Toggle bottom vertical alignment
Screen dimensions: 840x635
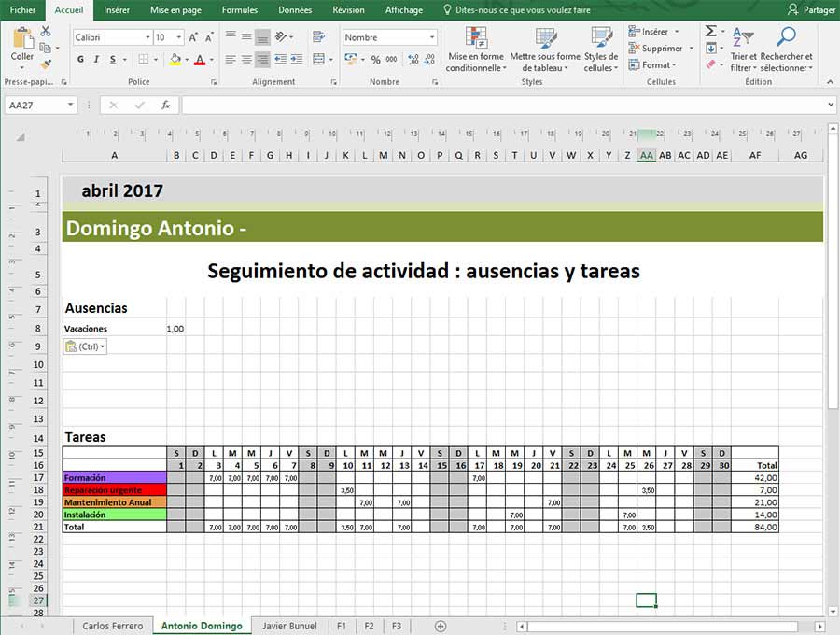(262, 37)
